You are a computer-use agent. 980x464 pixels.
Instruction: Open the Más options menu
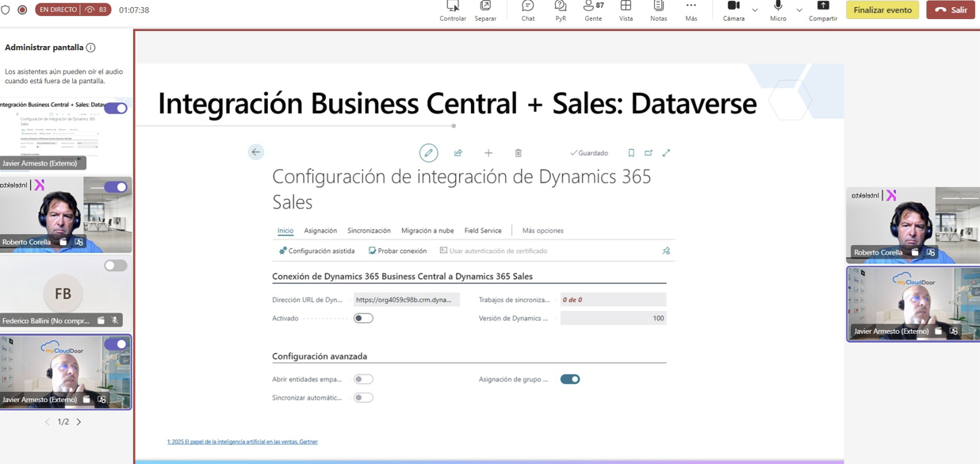click(x=691, y=10)
